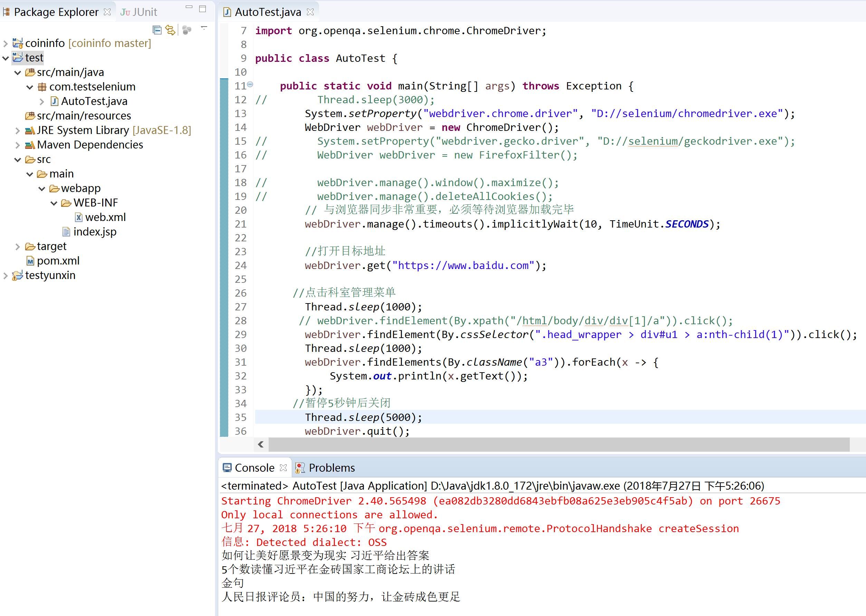
Task: Click the JRE System Library icon
Action: coord(30,131)
